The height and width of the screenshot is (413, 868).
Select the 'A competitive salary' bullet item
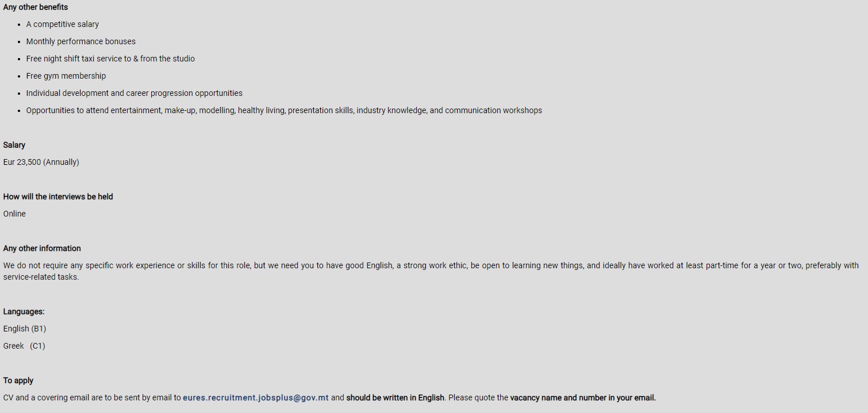[63, 24]
